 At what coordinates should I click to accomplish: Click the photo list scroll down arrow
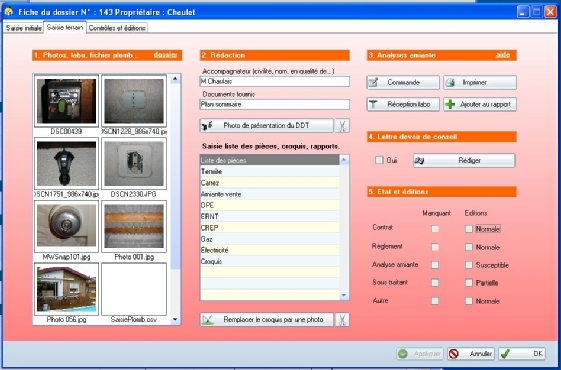point(175,319)
